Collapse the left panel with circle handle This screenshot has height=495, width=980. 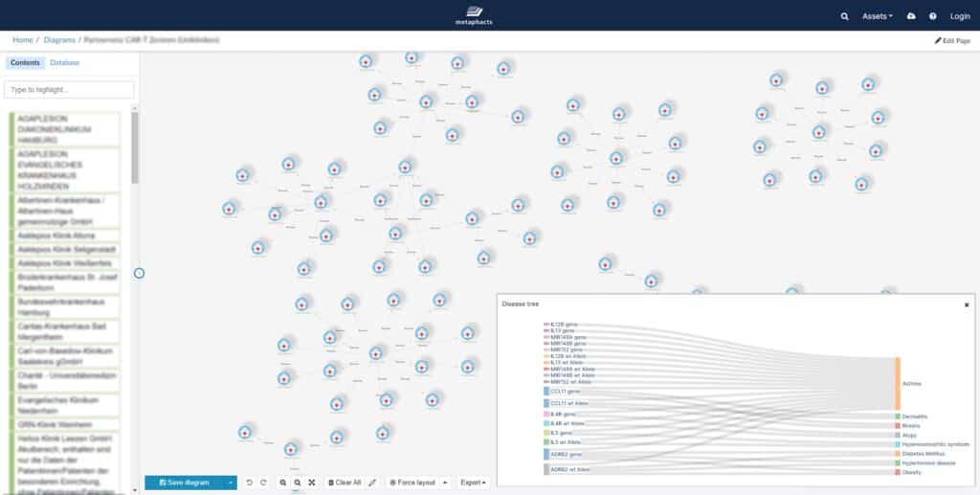[139, 274]
